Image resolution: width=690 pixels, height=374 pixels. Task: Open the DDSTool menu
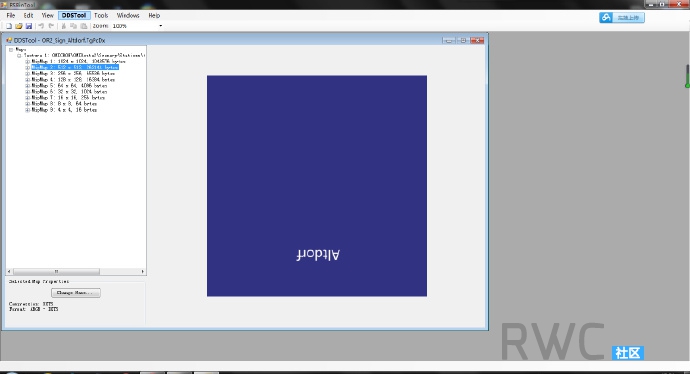pyautogui.click(x=74, y=15)
